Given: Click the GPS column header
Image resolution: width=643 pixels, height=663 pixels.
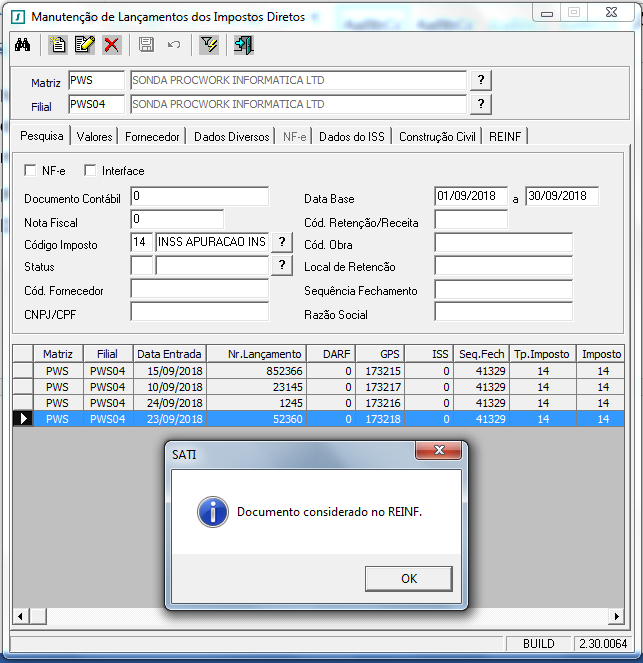Looking at the screenshot, I should click(x=380, y=354).
